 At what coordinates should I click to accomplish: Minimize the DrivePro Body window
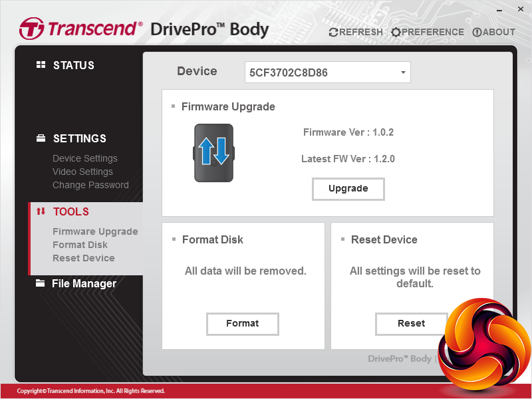499,10
